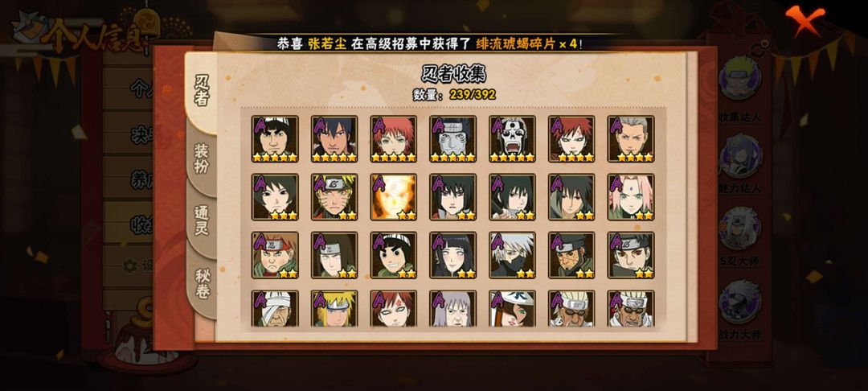The width and height of the screenshot is (868, 391).
Task: Open the first five-star ninja with headband
Action: click(x=275, y=139)
